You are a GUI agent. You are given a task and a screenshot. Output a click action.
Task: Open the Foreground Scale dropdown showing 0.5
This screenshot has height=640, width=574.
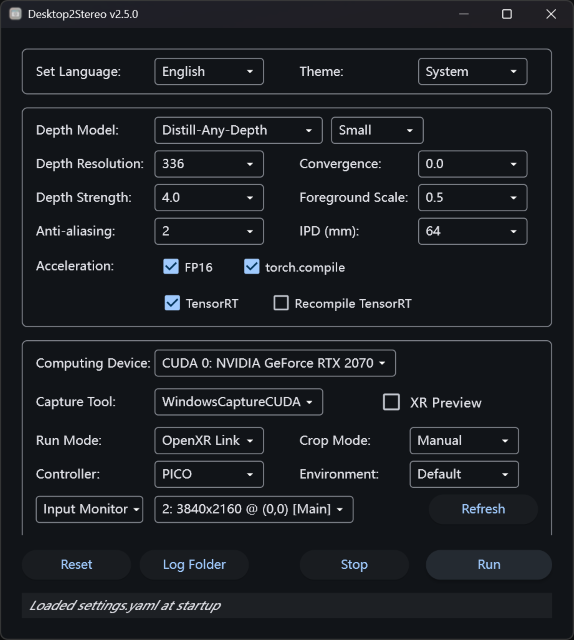coord(472,198)
